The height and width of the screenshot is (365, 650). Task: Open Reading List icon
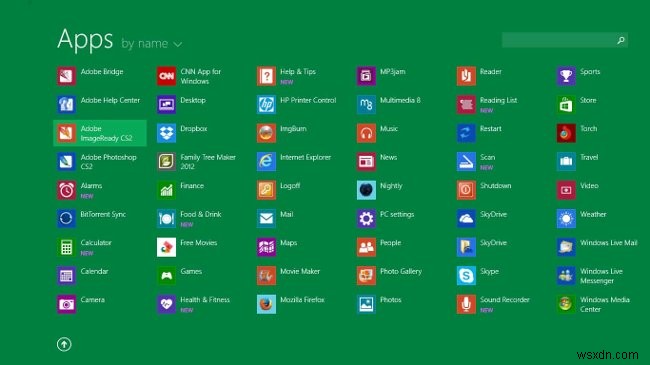(466, 105)
